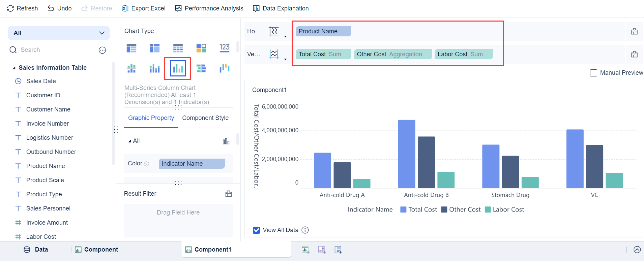The height and width of the screenshot is (261, 644).
Task: Click the Result Filter icon
Action: click(229, 194)
